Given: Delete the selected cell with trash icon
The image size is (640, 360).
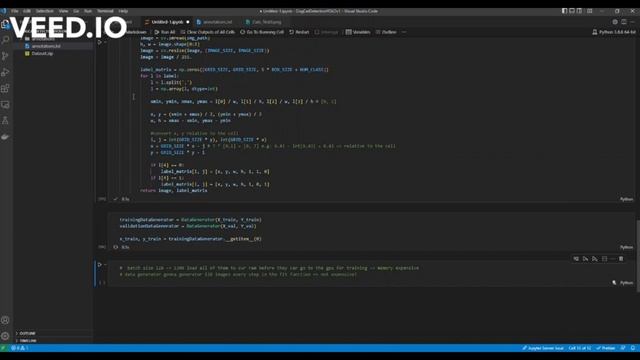Looking at the screenshot, I should [x=621, y=259].
